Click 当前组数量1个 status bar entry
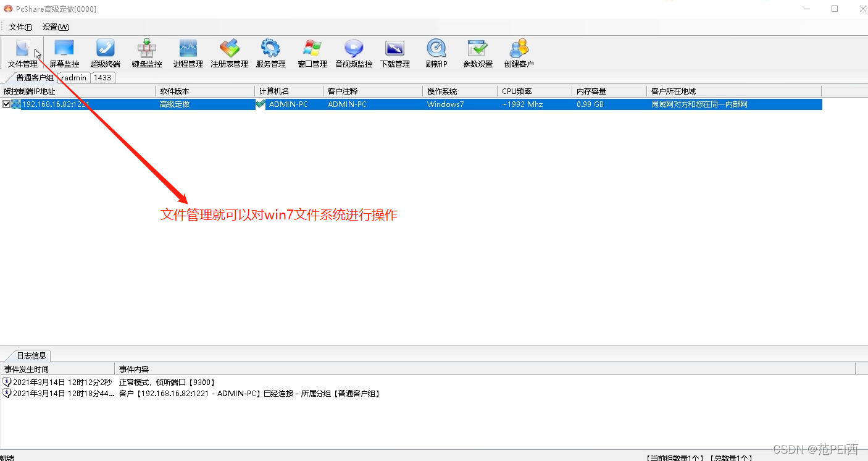This screenshot has height=461, width=868. (676, 458)
